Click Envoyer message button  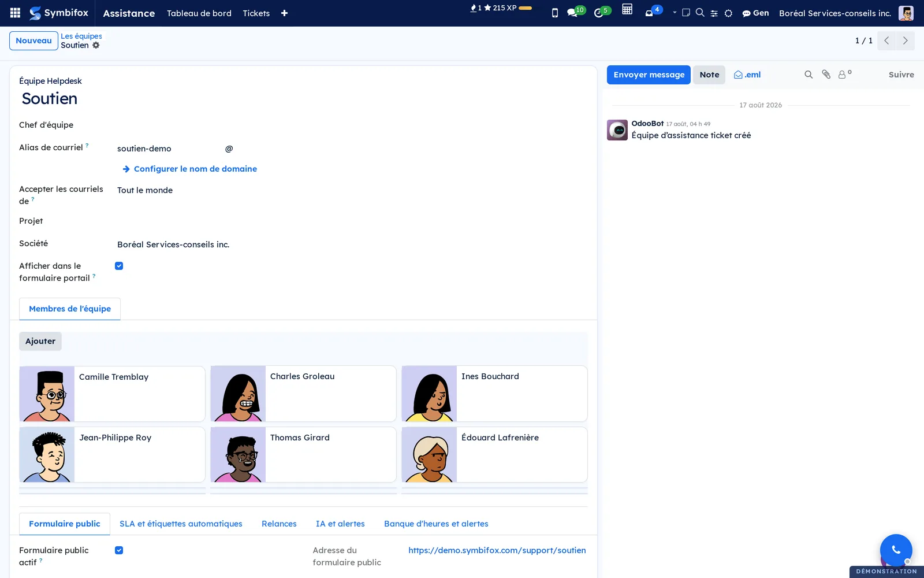pyautogui.click(x=649, y=75)
